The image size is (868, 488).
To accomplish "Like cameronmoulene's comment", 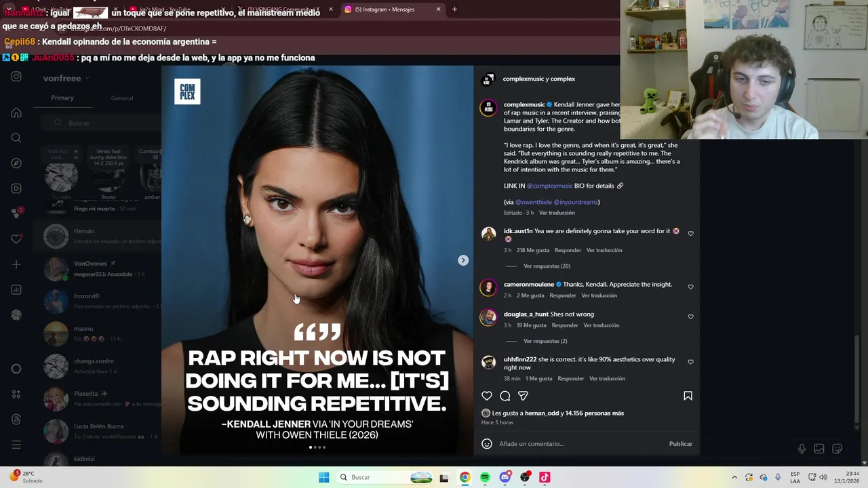I will click(x=690, y=287).
